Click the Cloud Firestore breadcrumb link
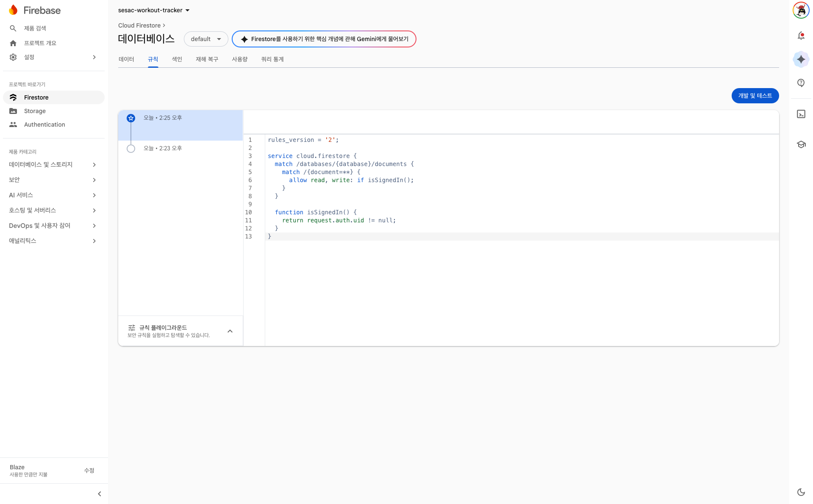This screenshot has width=813, height=504. pyautogui.click(x=139, y=25)
